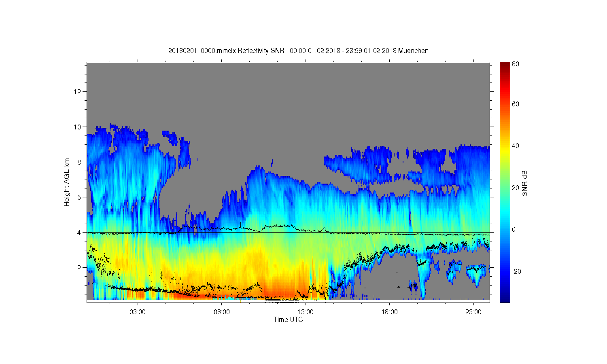The width and height of the screenshot is (607, 364).
Task: Click the 18:00 time tick label
Action: pyautogui.click(x=390, y=312)
